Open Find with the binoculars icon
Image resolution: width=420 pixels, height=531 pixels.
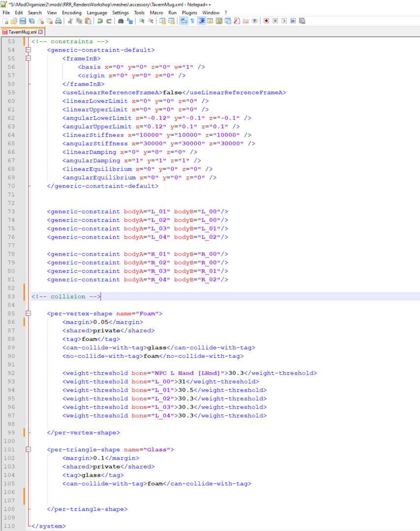(120, 21)
